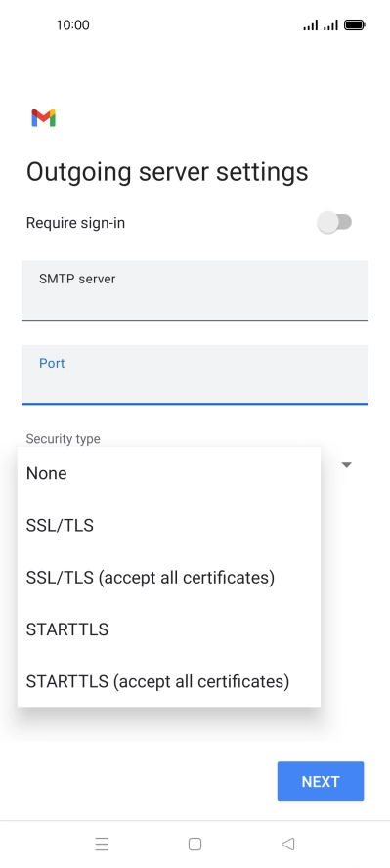Image resolution: width=390 pixels, height=868 pixels.
Task: Tap the Gmail logo icon
Action: coord(44,118)
